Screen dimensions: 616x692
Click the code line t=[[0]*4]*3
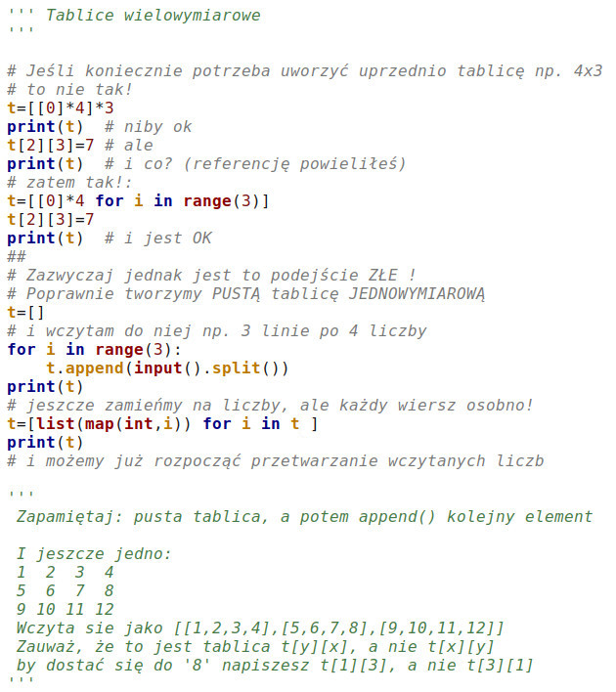coord(61,108)
